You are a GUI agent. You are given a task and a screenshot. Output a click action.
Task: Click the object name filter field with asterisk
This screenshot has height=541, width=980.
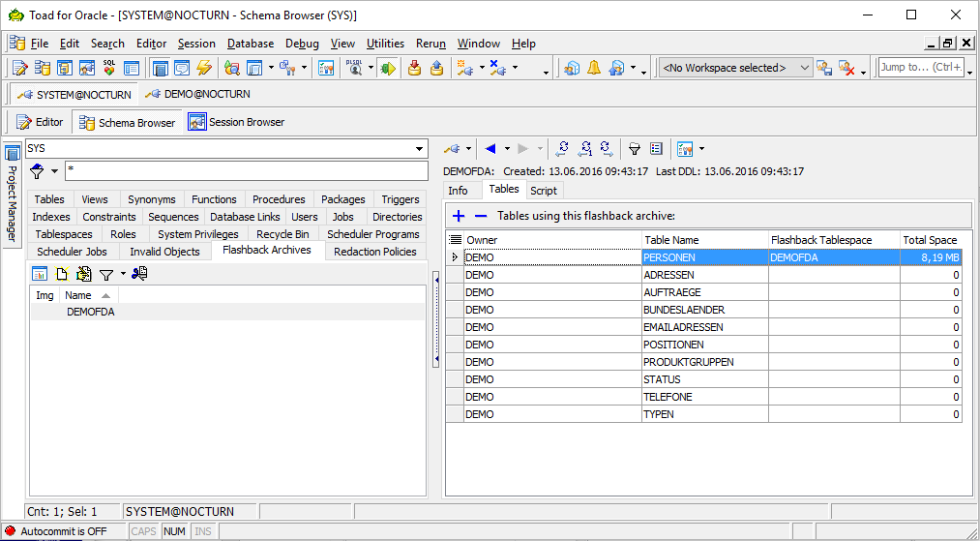(247, 170)
